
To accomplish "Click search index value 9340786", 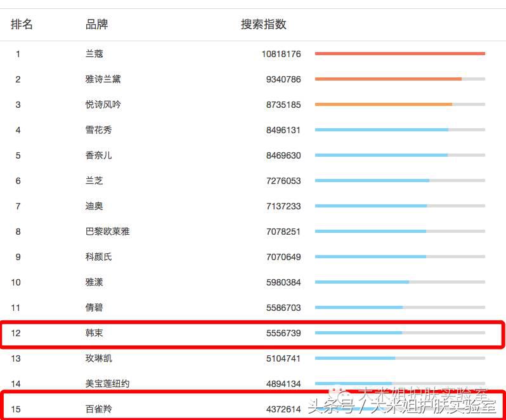I will click(283, 79).
